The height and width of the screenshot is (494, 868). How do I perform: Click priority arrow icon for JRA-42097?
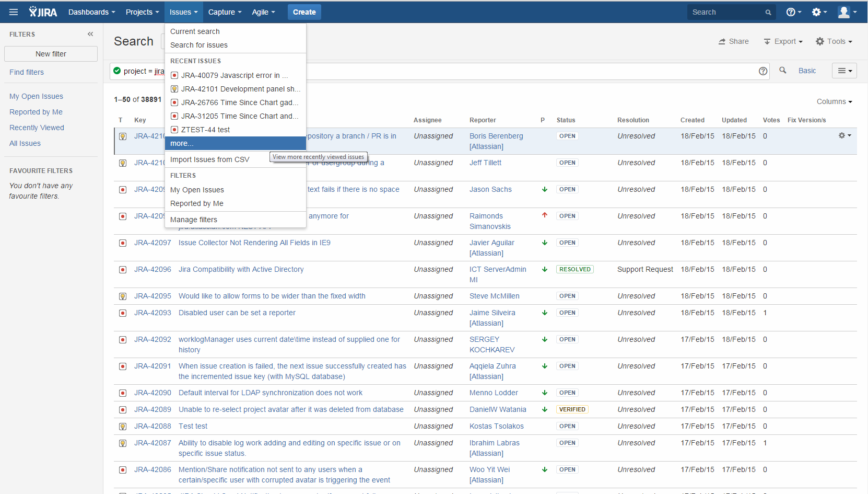coord(545,243)
